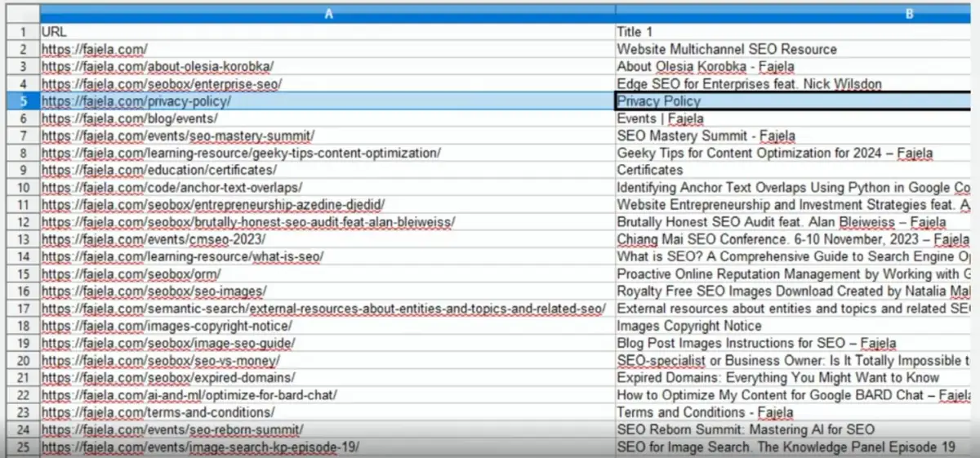Click the fajela.com homepage URL cell
The image size is (980, 458).
(x=95, y=49)
